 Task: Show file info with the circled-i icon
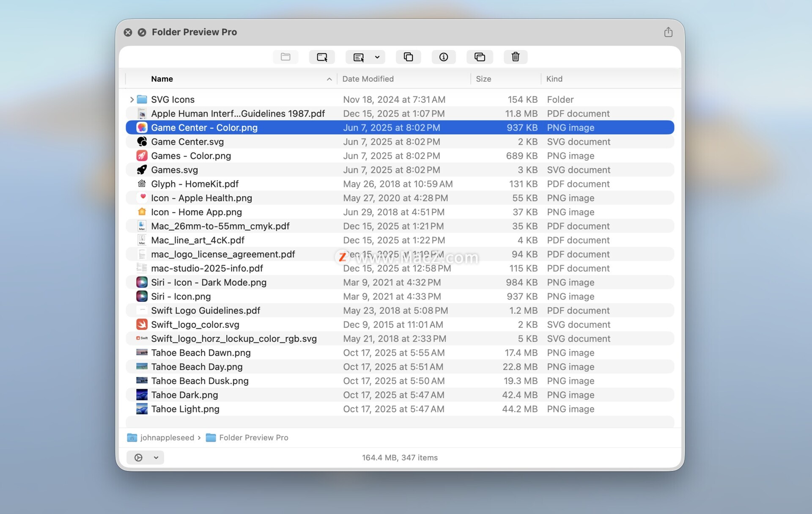click(444, 57)
